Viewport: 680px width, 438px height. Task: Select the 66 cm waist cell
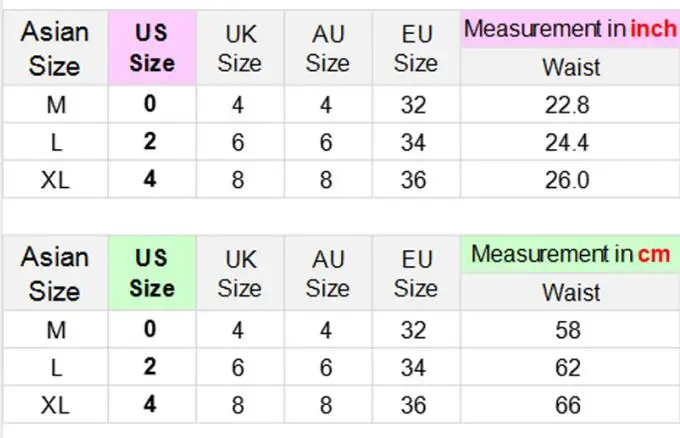[568, 405]
